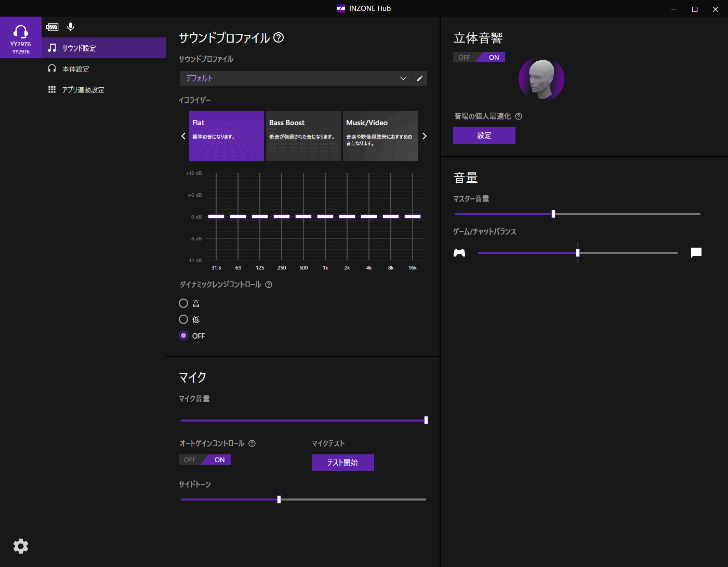Viewport: 728px width, 567px height.
Task: Click help icon beside ダイナミックレンジコントロール
Action: click(x=269, y=285)
